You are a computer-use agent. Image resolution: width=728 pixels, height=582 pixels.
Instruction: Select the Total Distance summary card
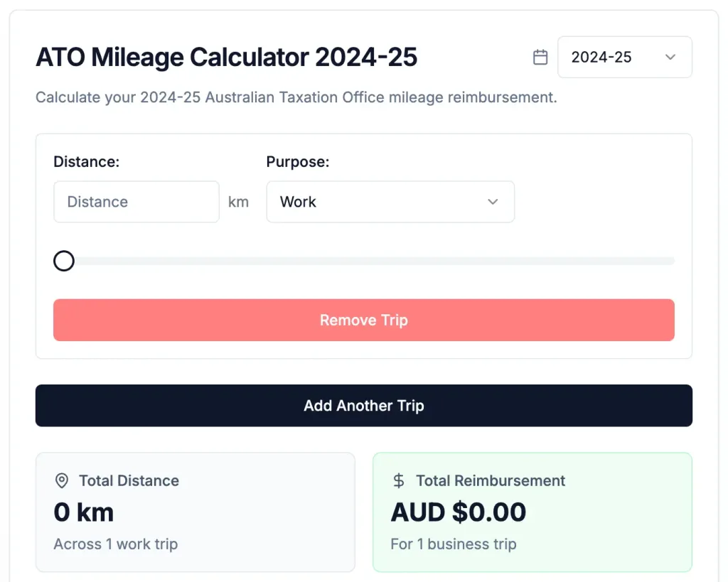click(x=196, y=512)
